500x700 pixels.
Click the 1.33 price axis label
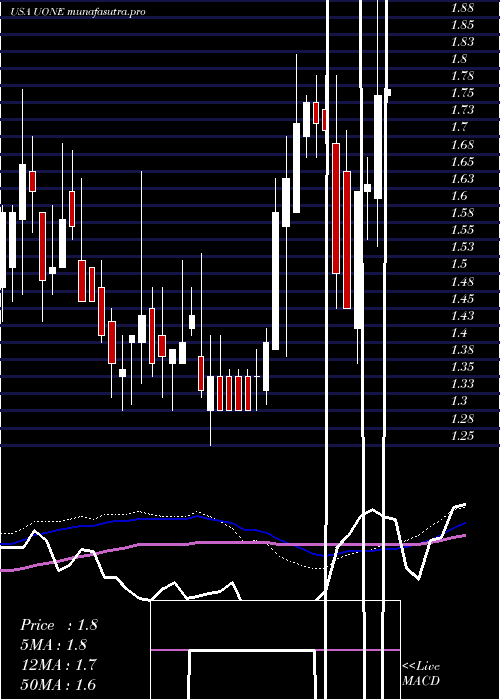pos(462,384)
